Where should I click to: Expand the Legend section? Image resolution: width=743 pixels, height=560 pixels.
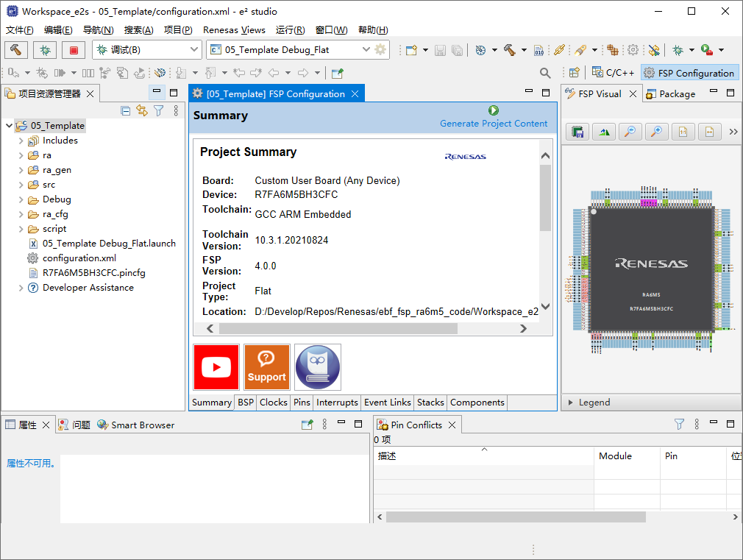(x=570, y=403)
